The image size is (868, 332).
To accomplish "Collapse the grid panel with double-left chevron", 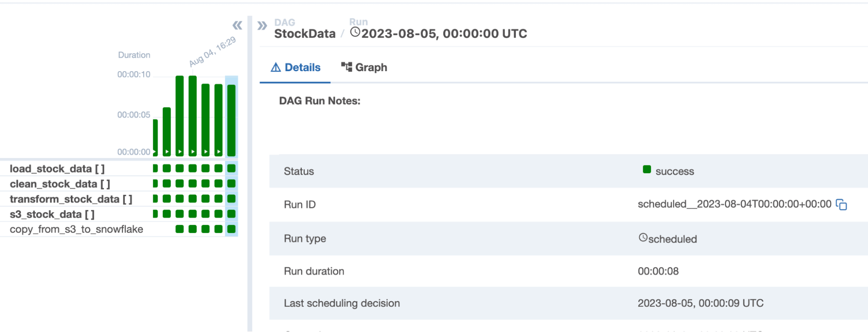I will [x=237, y=26].
